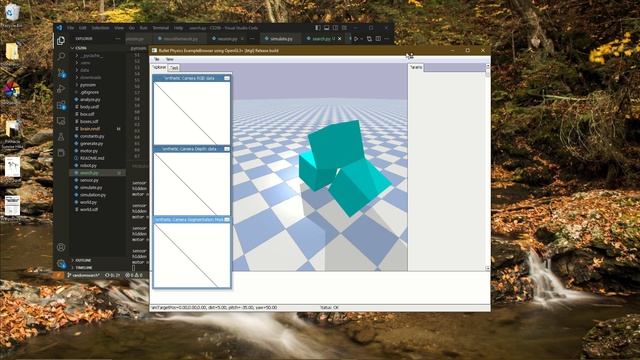
Task: Open Run and Debug view in VS Code
Action: (61, 89)
